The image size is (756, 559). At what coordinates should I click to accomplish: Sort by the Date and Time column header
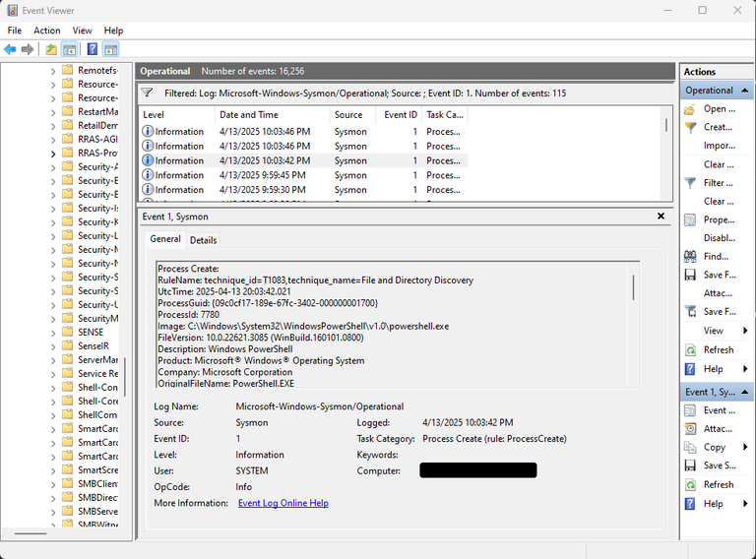(272, 115)
